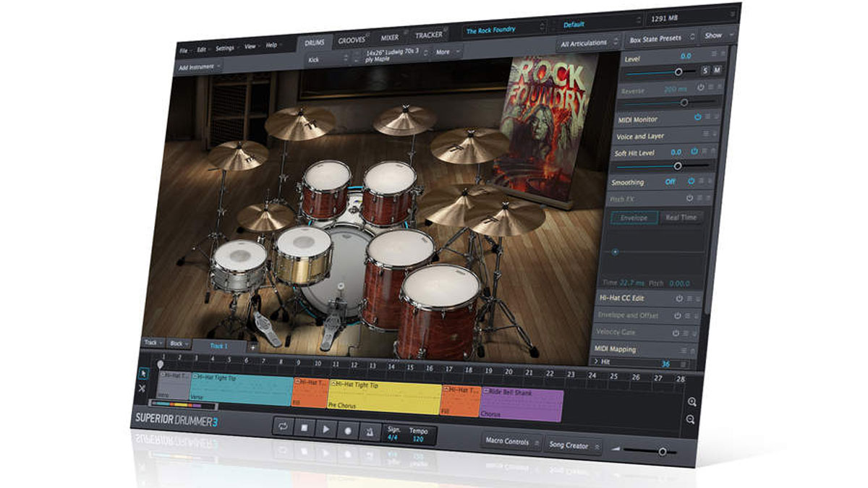Open Song Creator panel
The width and height of the screenshot is (868, 488).
572,445
